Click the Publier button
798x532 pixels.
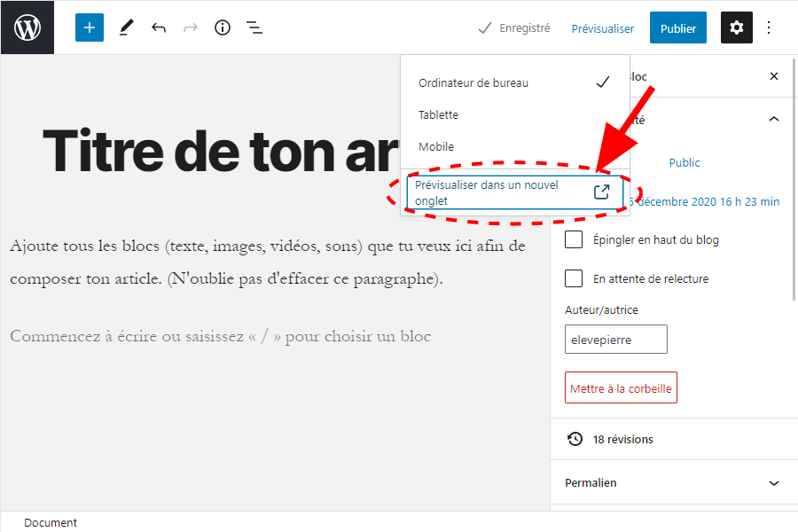point(678,28)
